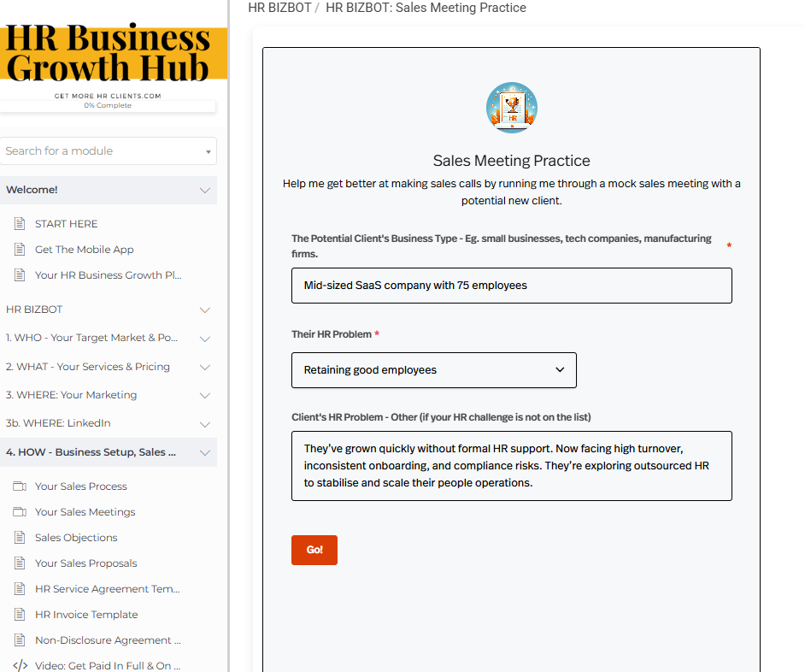Viewport: 805px width, 672px height.
Task: Open Your HR Business Growth Plan lesson
Action: (109, 274)
